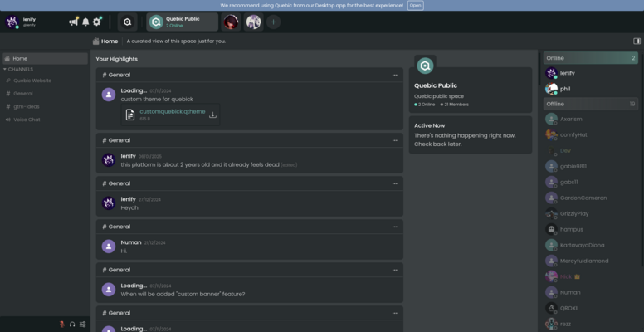Join the Voice Chat channel
The height and width of the screenshot is (332, 644).
click(x=27, y=120)
